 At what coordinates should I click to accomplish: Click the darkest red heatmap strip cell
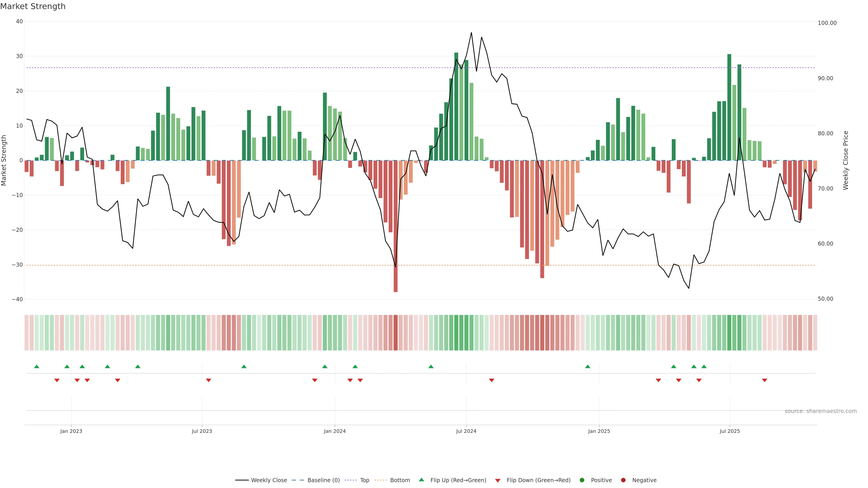(x=396, y=333)
